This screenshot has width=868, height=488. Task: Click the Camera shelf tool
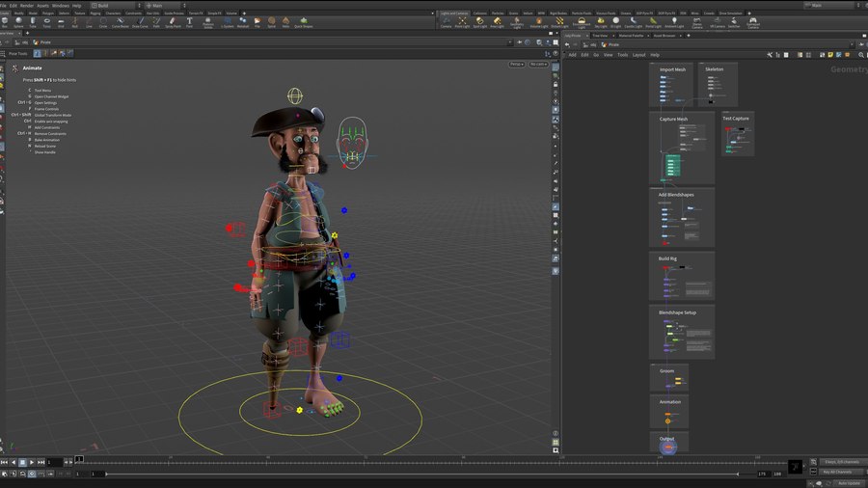click(x=446, y=22)
